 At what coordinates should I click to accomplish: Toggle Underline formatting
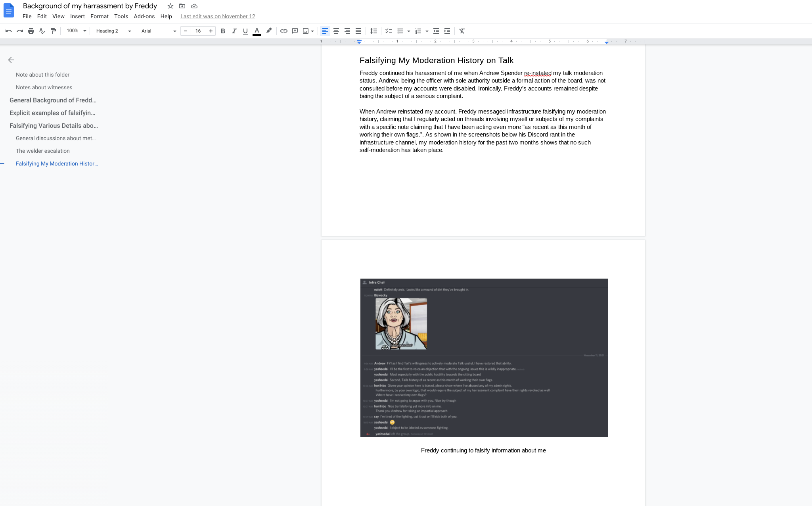pos(245,31)
